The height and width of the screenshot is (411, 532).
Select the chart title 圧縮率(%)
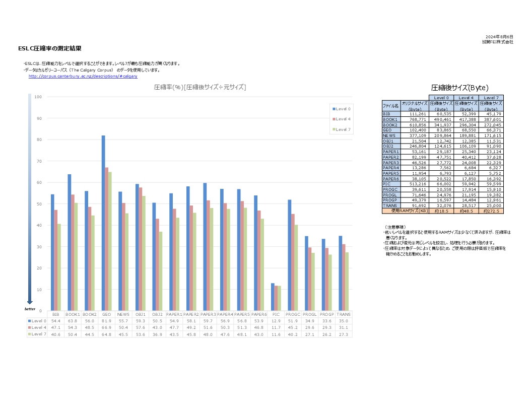click(200, 87)
